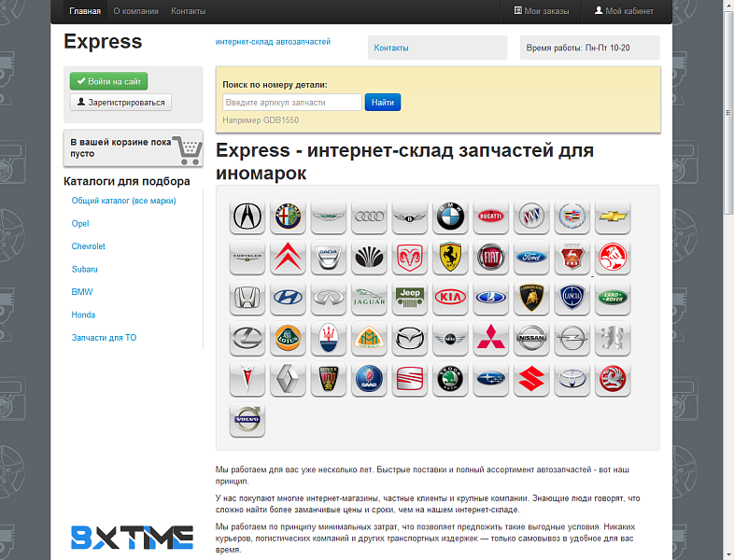Select the Dacia brand icon
734x560 pixels.
[329, 258]
